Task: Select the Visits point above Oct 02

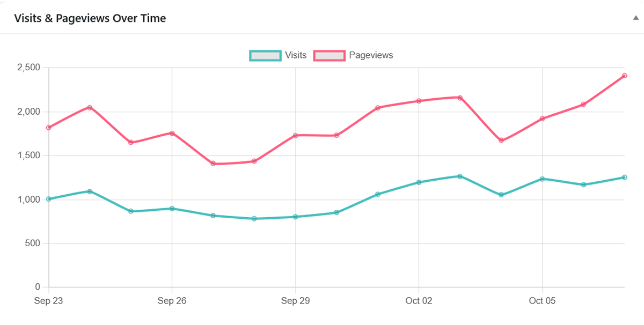Action: point(419,182)
